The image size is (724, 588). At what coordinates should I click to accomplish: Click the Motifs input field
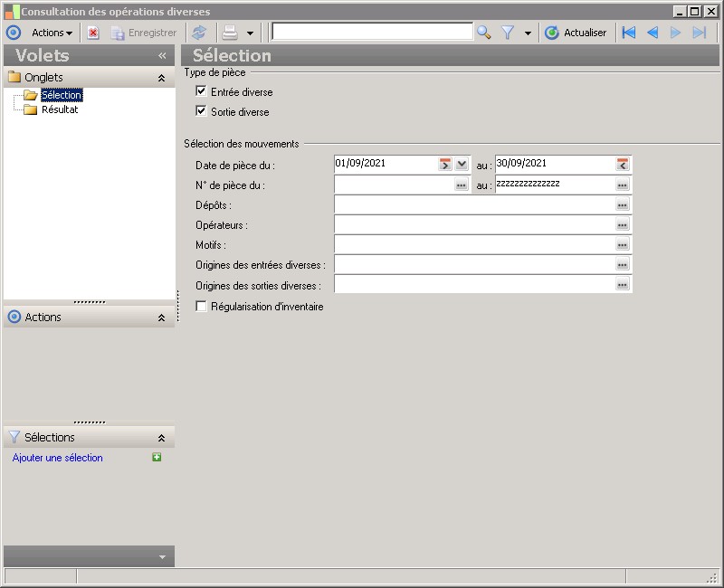tap(474, 244)
